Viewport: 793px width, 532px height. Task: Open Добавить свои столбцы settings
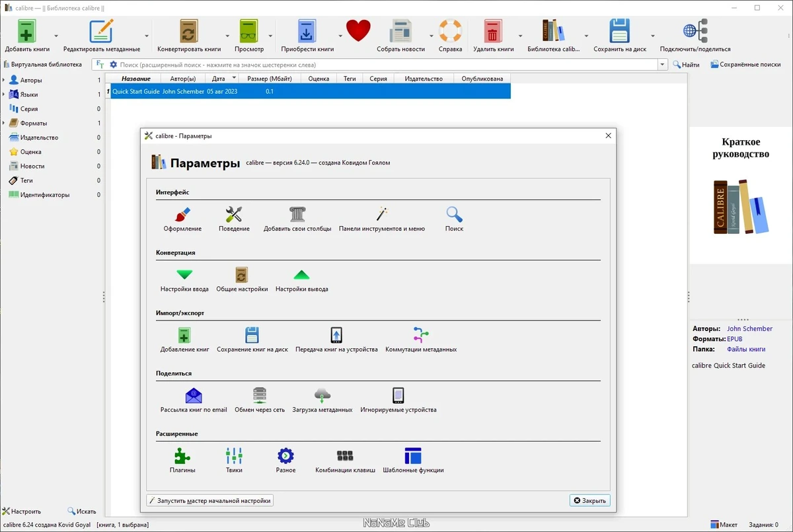pos(297,219)
